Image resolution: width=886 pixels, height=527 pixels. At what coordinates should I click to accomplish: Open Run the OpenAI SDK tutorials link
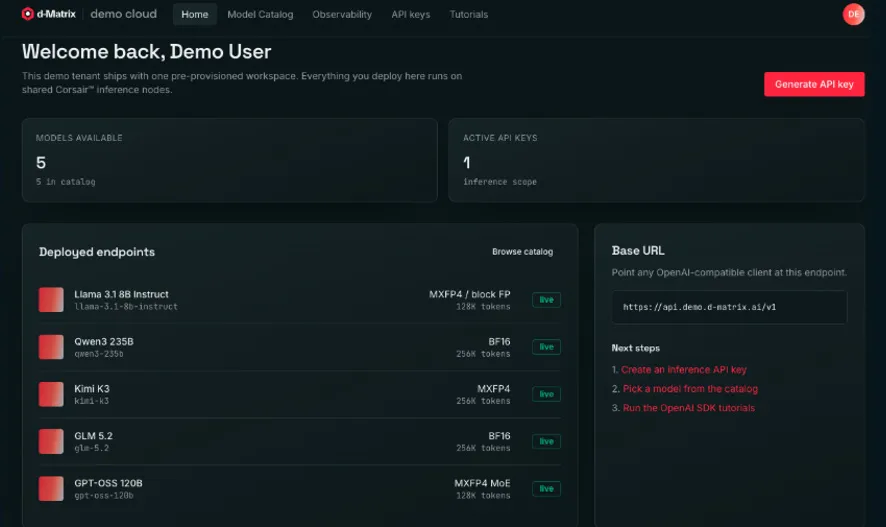click(x=689, y=408)
